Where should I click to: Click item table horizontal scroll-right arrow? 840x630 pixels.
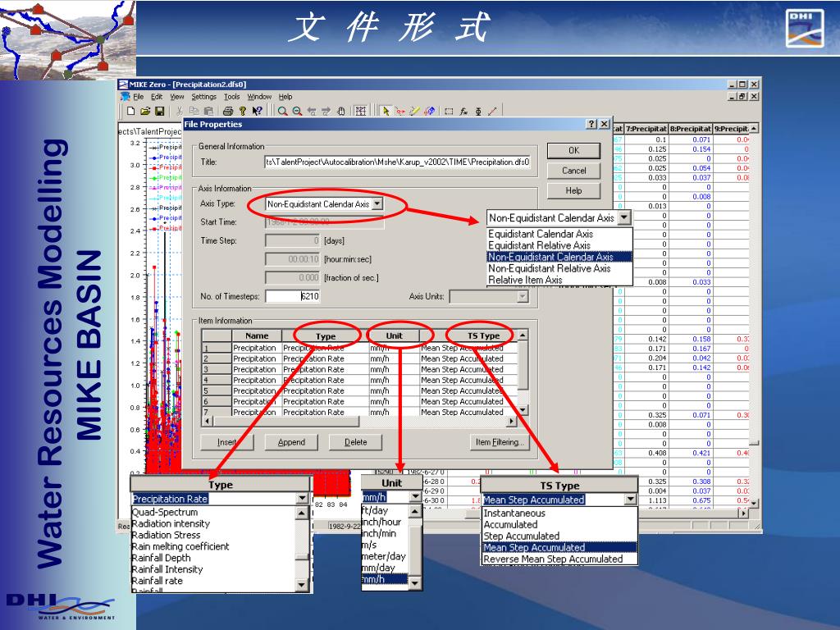[x=512, y=422]
